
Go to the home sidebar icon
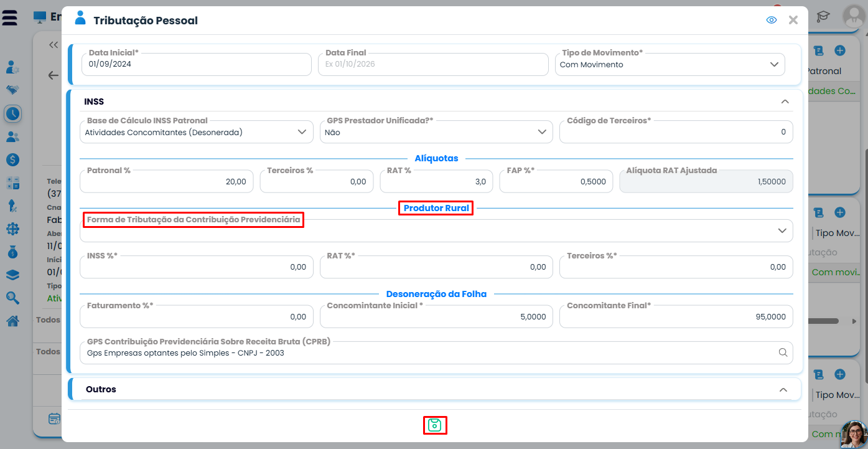(x=12, y=321)
